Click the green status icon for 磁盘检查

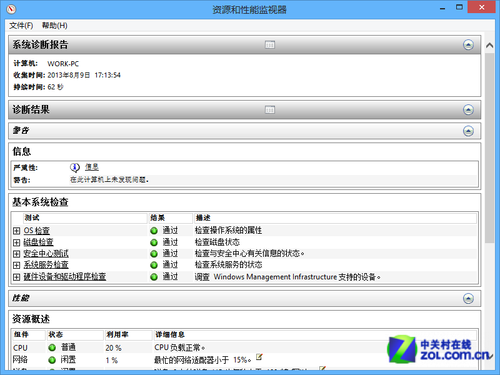(154, 242)
